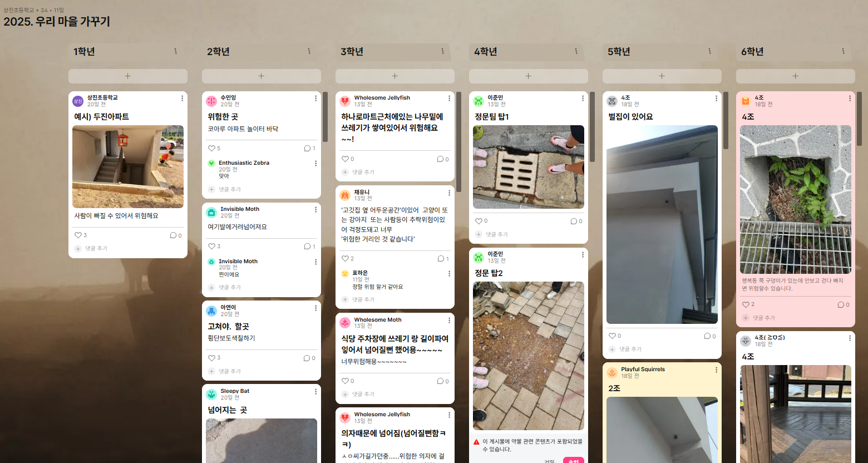Open more menu on 4조(ㄹㅁㅈ) post
868x463 pixels.
pyautogui.click(x=850, y=338)
